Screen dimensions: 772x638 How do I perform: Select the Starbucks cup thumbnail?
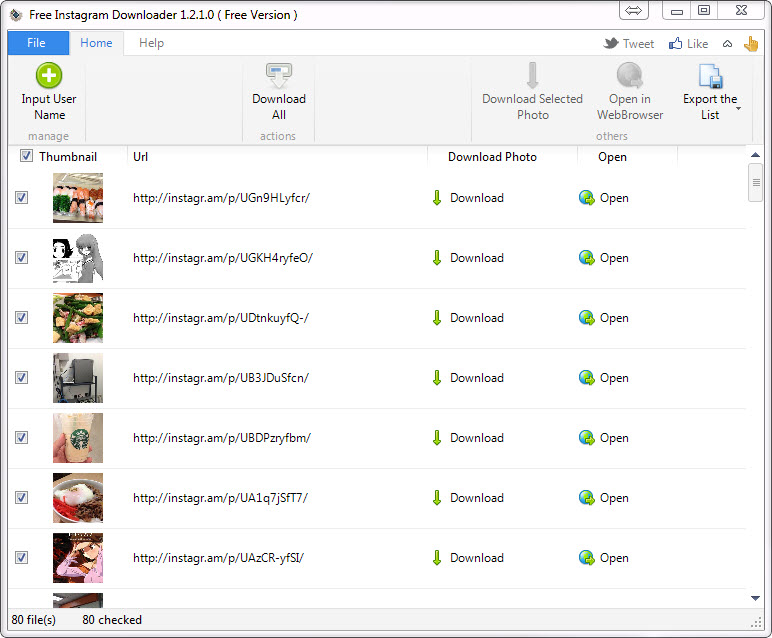click(78, 438)
